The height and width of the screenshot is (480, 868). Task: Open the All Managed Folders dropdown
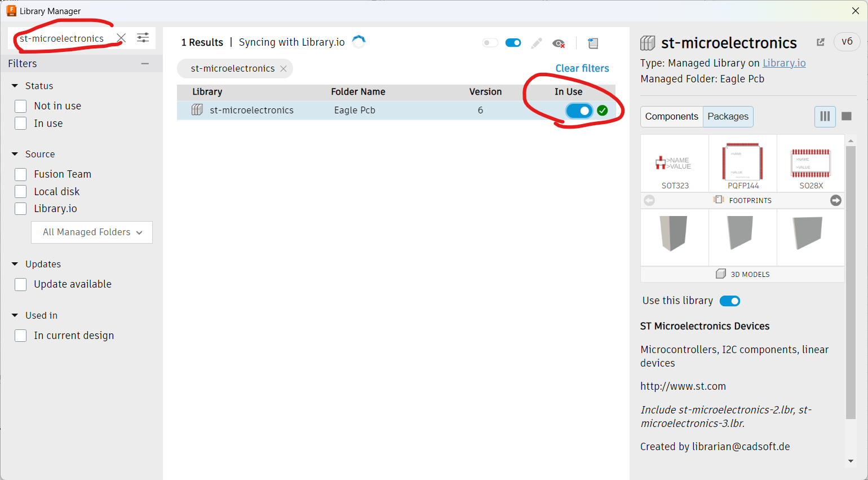pos(92,232)
